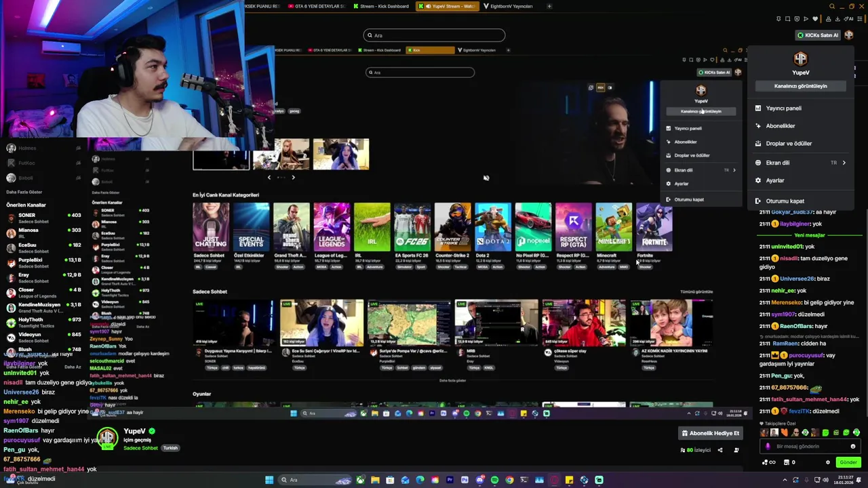Screen dimensions: 868x488
Task: Open a new browser tab with plus
Action: (x=549, y=6)
